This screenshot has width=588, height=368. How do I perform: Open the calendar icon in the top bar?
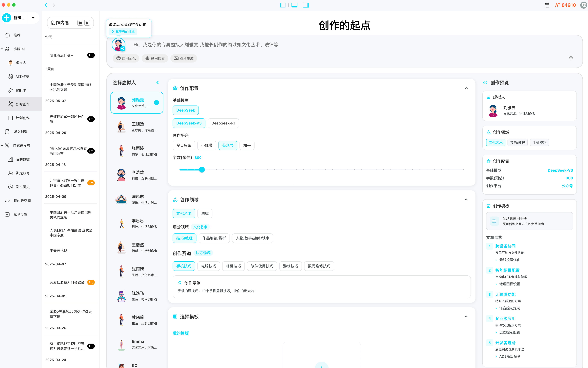(x=547, y=5)
